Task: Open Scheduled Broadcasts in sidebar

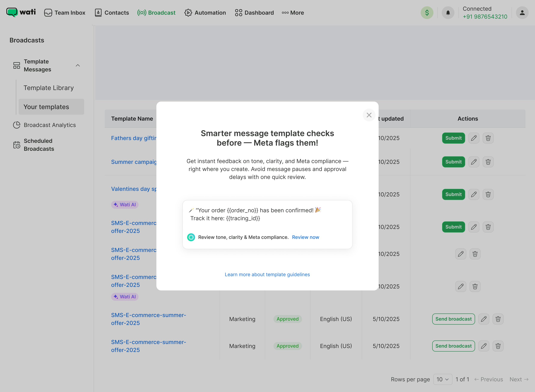Action: point(39,145)
